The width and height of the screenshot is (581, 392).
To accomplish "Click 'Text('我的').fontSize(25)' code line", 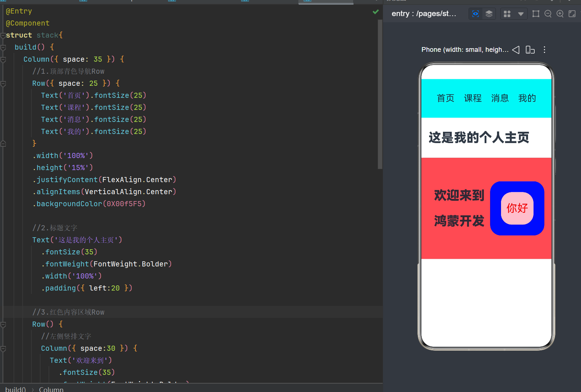I will pos(93,132).
